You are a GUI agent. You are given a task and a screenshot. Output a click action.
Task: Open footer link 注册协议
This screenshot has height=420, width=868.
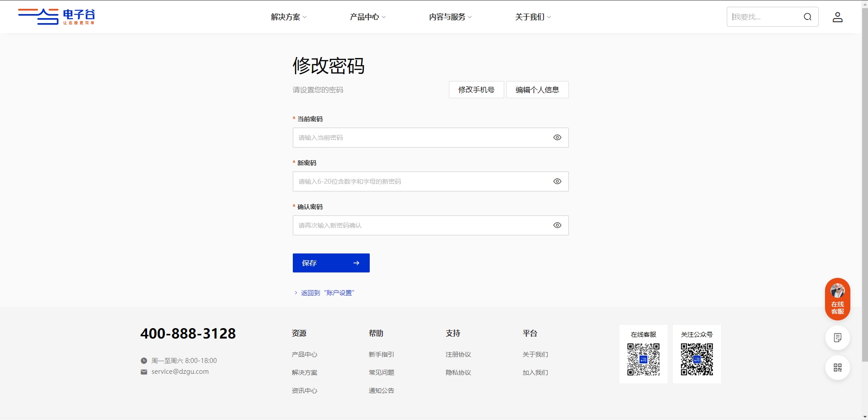point(458,354)
